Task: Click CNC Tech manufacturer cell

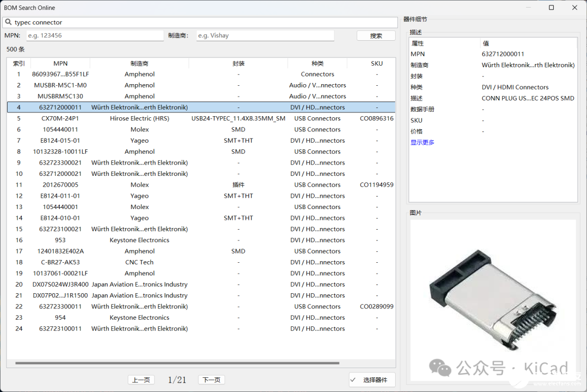Action: click(x=139, y=262)
